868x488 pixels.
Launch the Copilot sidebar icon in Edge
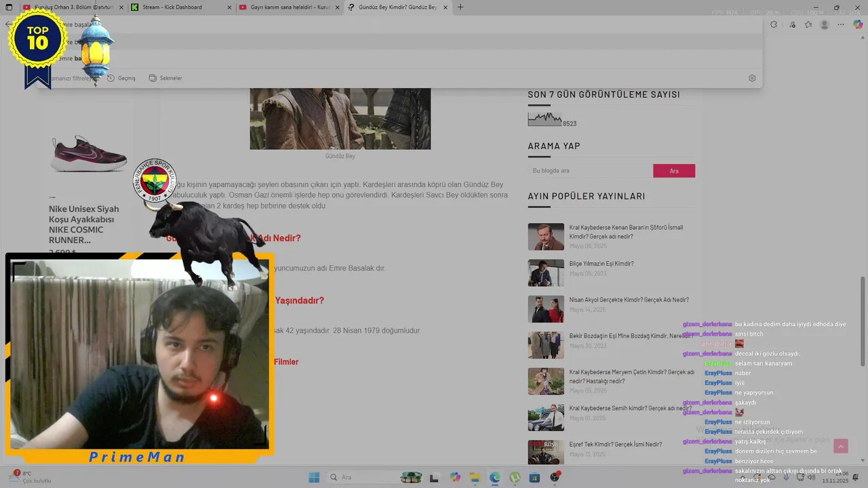858,24
